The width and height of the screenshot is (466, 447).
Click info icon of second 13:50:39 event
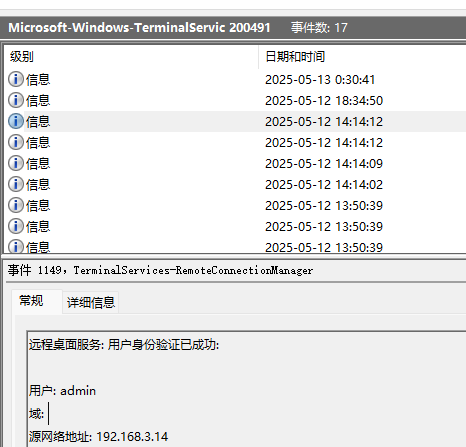(16, 226)
